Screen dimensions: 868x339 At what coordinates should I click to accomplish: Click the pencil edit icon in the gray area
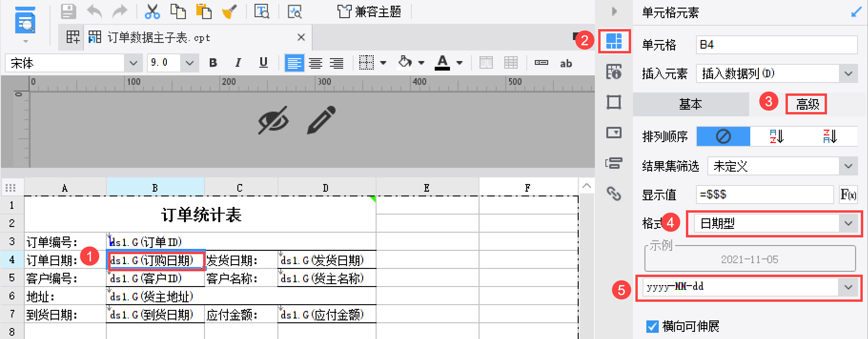click(321, 120)
